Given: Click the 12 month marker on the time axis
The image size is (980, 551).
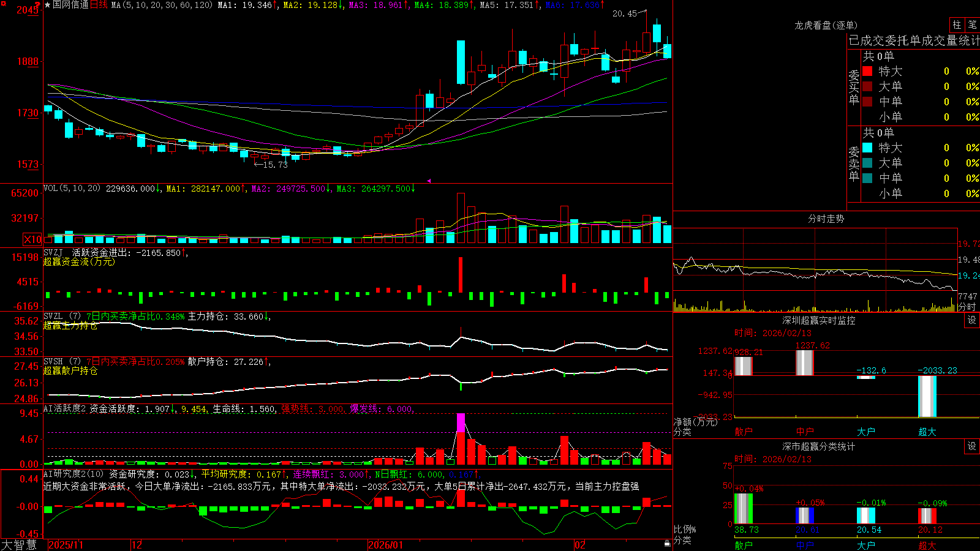Looking at the screenshot, I should tap(137, 545).
